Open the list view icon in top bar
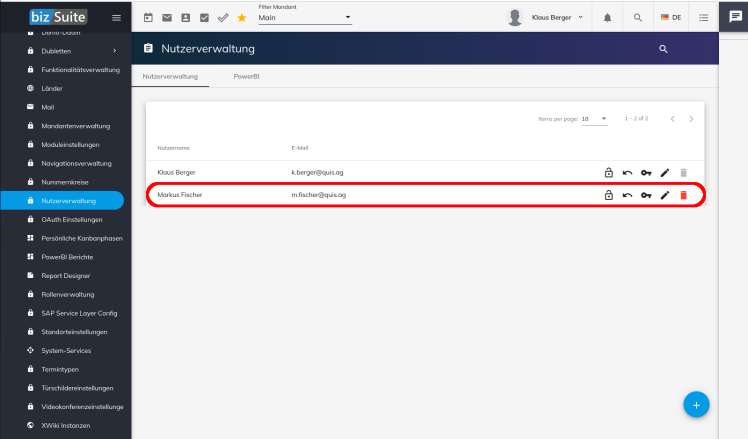748x439 pixels. 704,18
